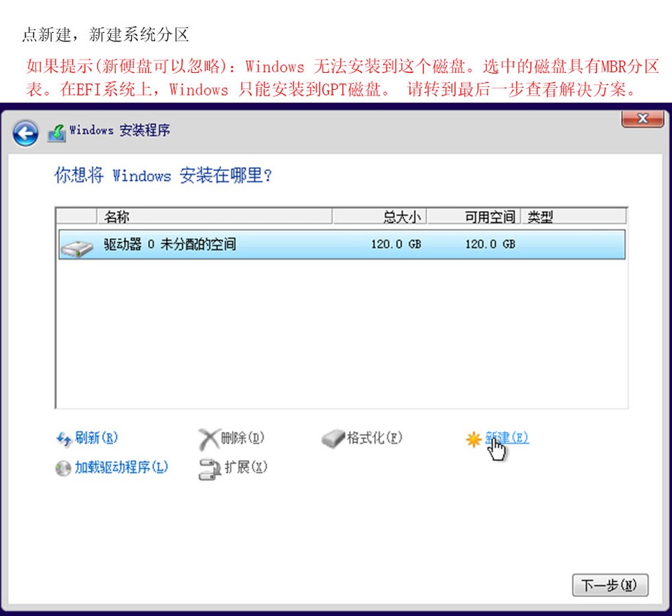The width and height of the screenshot is (672, 616).
Task: Click the refresh arrows icon
Action: [x=64, y=439]
